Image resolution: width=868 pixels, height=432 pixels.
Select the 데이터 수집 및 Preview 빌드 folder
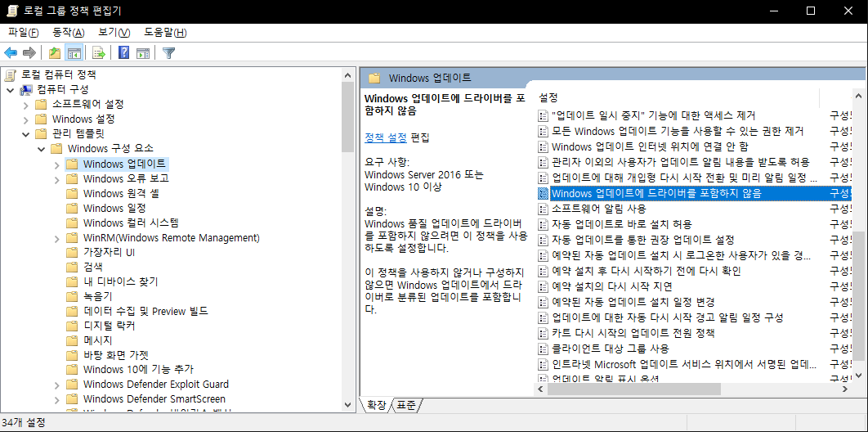[145, 311]
